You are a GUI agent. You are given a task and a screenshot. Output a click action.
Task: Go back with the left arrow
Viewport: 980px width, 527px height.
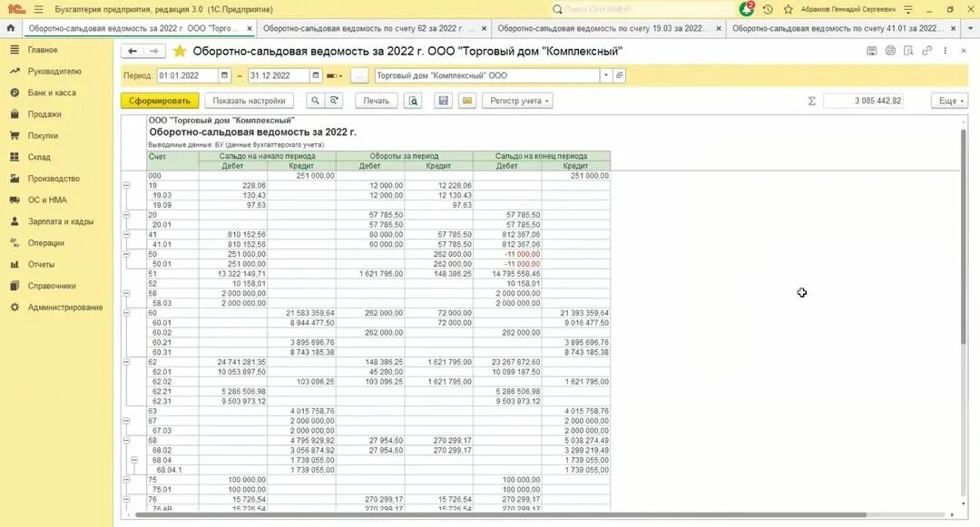click(x=132, y=51)
